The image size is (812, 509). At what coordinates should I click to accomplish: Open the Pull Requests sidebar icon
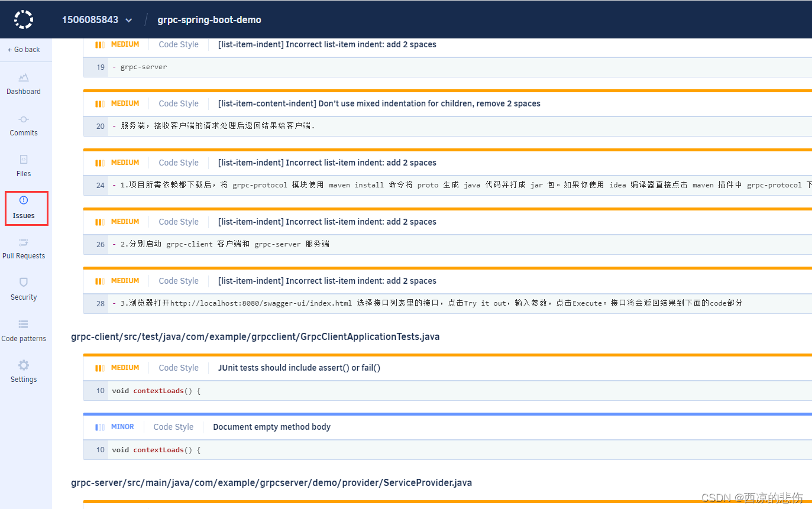tap(24, 242)
